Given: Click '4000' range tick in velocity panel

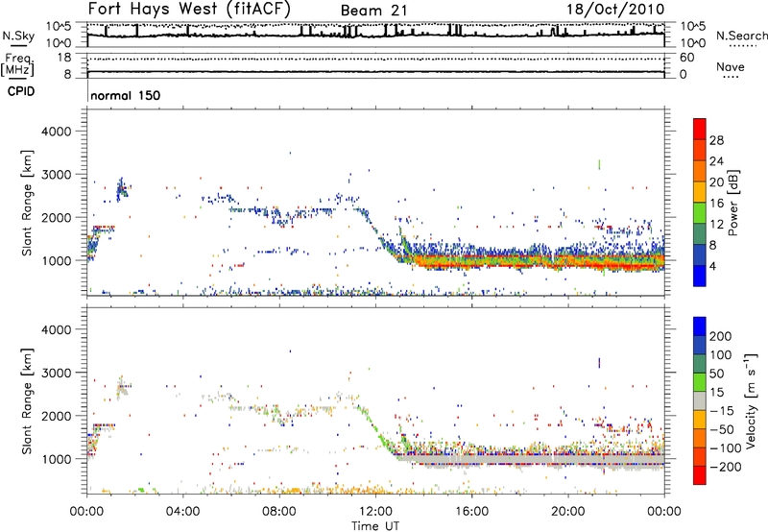Looking at the screenshot, I should point(57,329).
